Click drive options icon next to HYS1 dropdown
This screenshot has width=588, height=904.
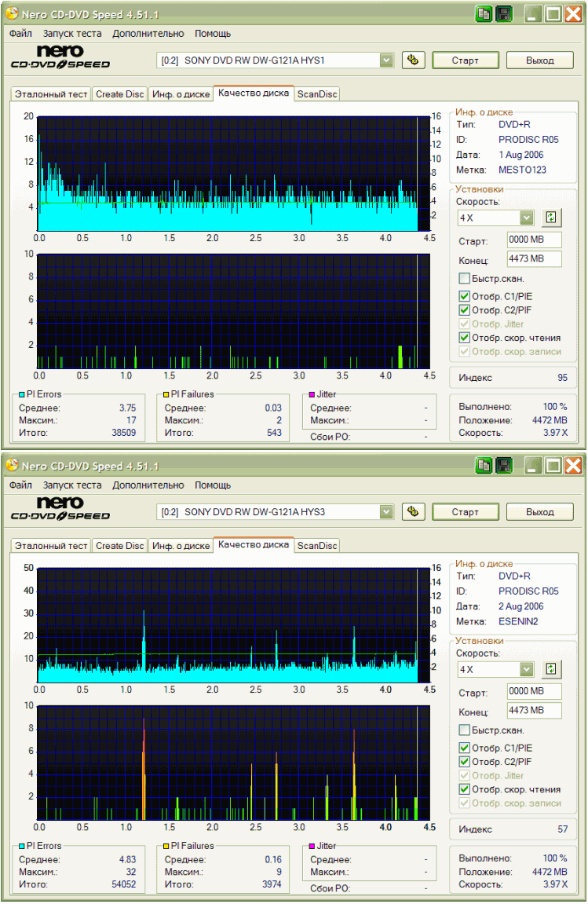(414, 60)
